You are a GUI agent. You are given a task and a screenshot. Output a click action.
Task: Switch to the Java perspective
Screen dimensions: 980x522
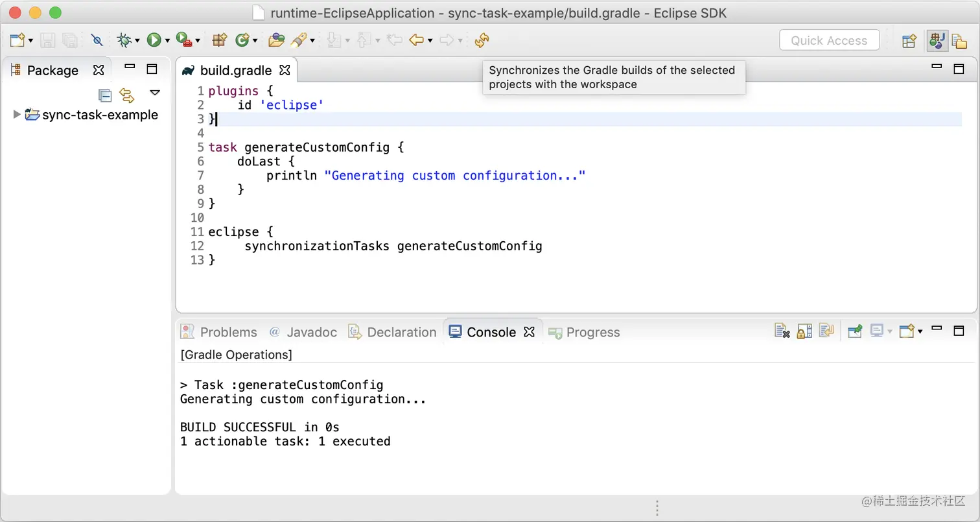[x=937, y=41]
